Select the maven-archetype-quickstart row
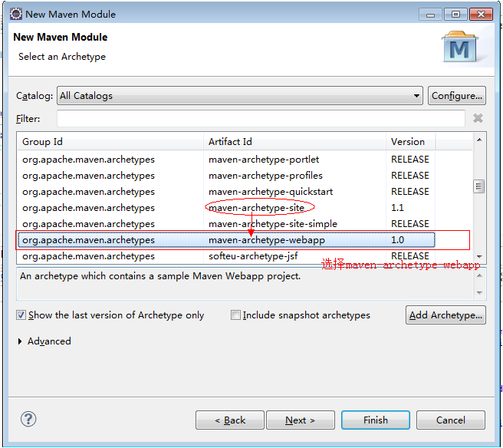This screenshot has height=448, width=503. [x=226, y=192]
